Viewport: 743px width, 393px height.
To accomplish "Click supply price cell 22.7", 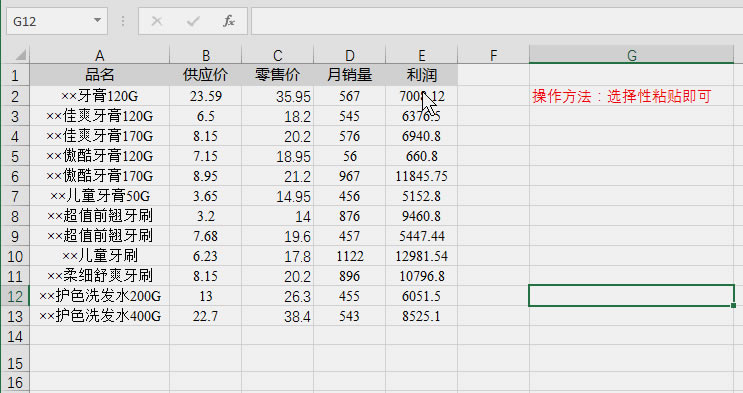I will pyautogui.click(x=206, y=316).
